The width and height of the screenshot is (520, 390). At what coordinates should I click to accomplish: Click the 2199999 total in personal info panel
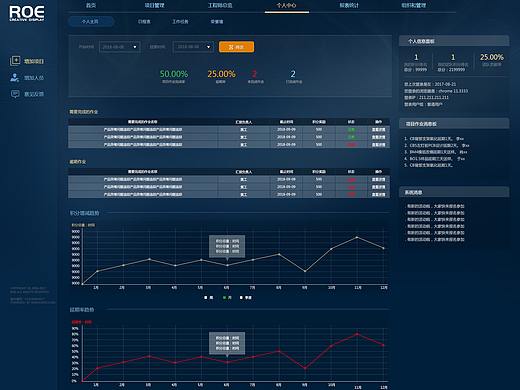click(x=456, y=70)
